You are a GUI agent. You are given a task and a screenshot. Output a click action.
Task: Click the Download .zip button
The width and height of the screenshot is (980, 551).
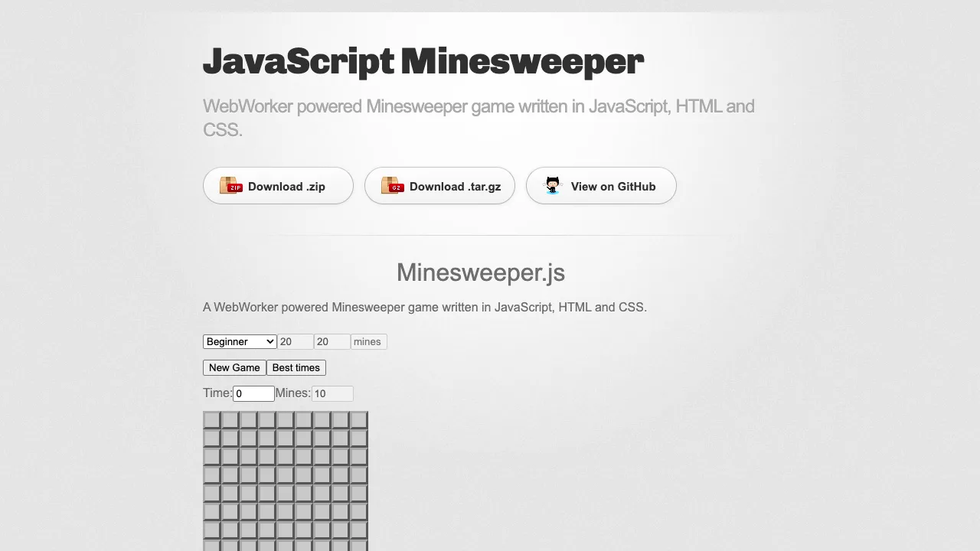(x=278, y=186)
